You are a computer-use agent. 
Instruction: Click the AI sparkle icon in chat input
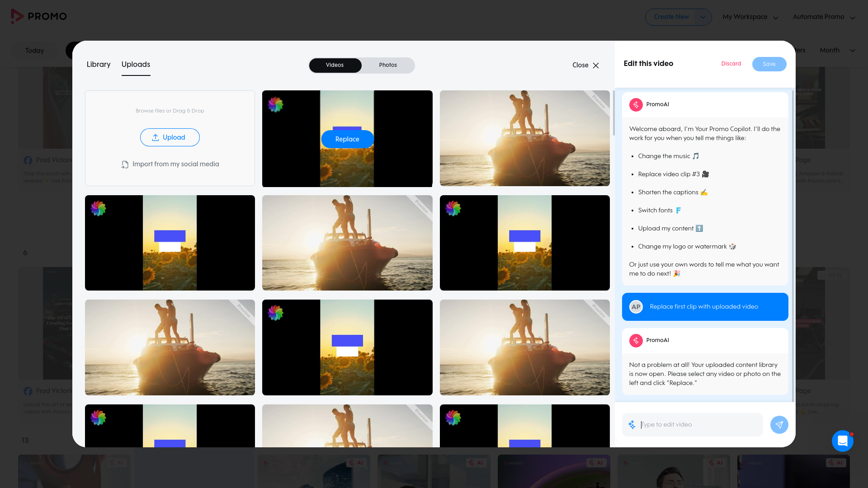(x=632, y=425)
